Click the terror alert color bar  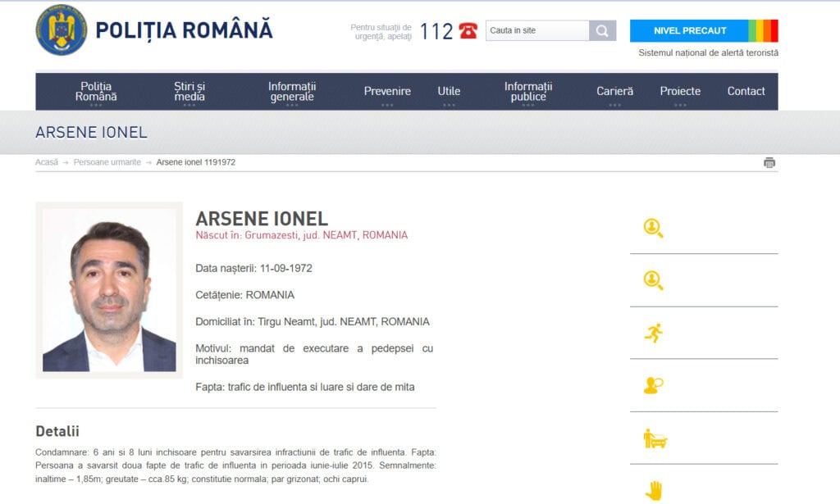click(763, 30)
